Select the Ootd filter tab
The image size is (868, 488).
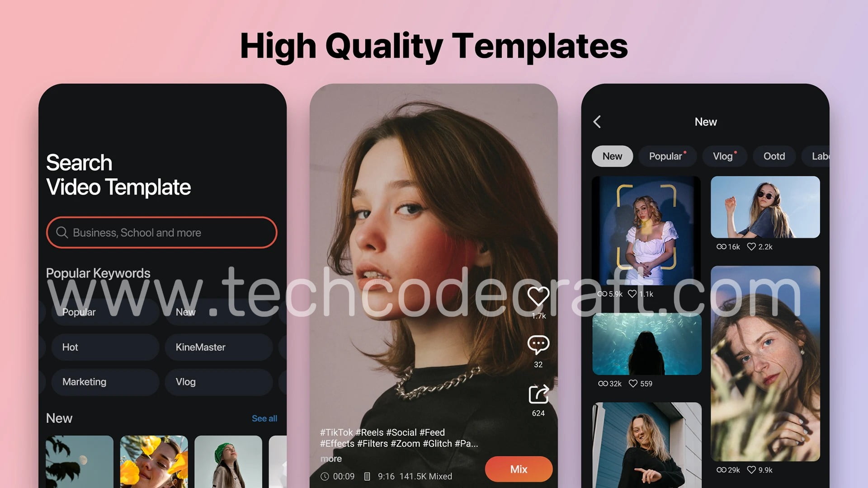click(x=774, y=156)
